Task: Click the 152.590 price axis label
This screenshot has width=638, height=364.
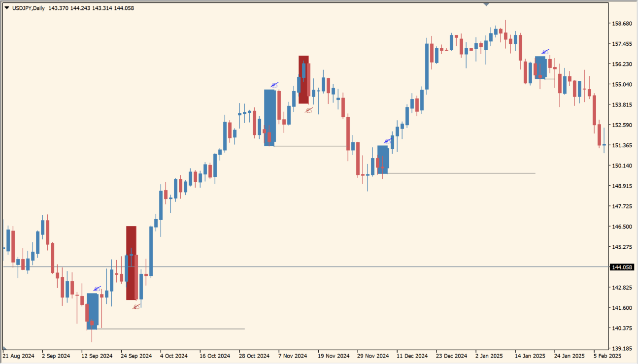Action: pos(622,125)
